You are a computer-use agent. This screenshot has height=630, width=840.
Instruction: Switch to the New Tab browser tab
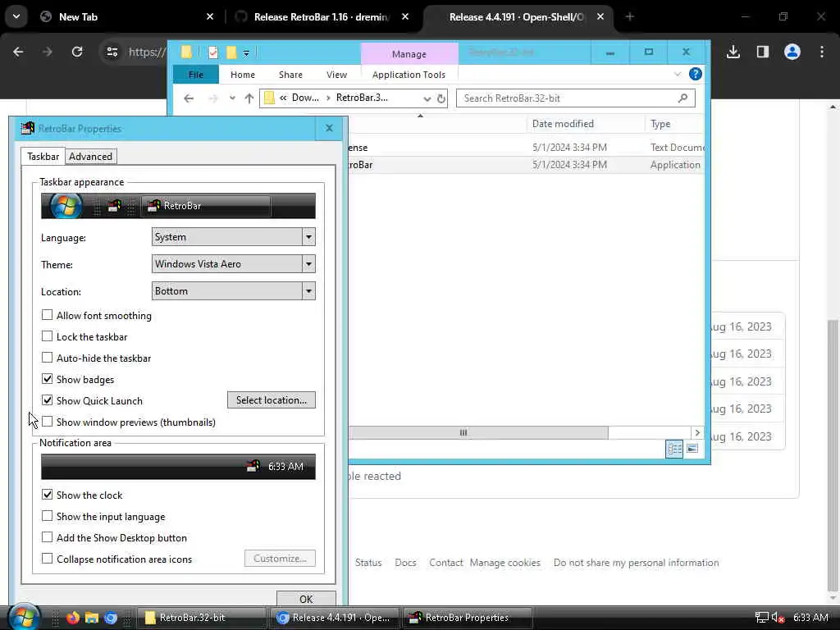pos(128,16)
